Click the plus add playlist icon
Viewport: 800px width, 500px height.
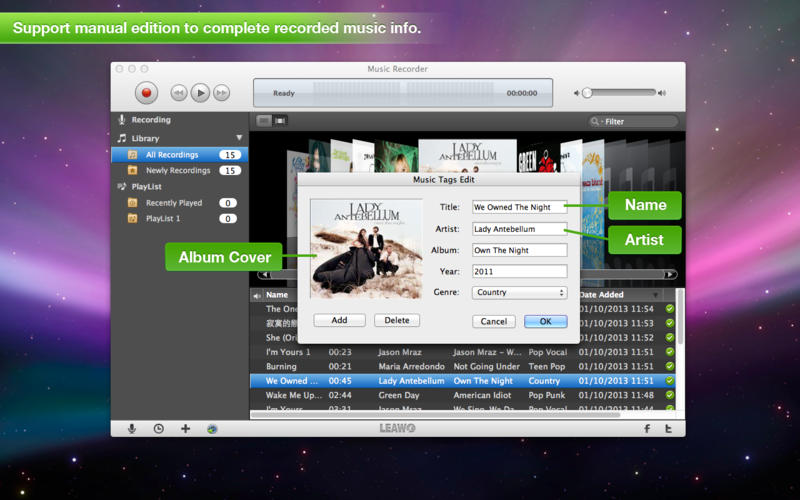coord(186,429)
